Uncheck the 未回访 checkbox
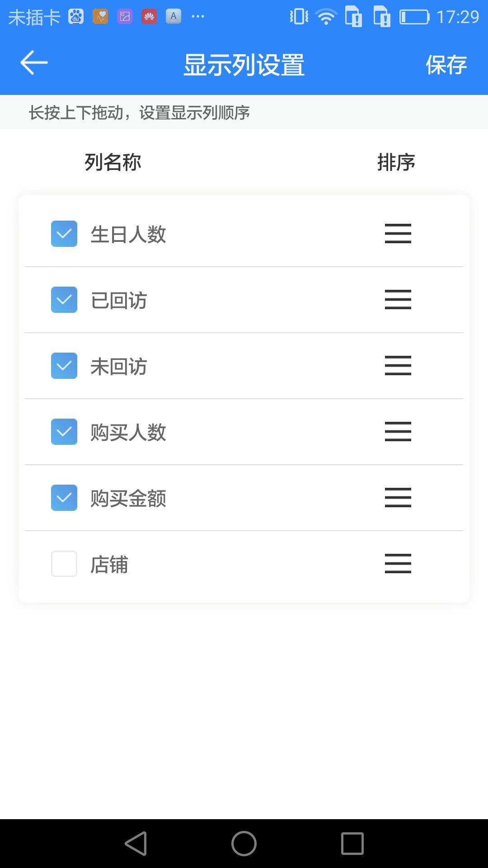The width and height of the screenshot is (488, 868). (x=64, y=366)
